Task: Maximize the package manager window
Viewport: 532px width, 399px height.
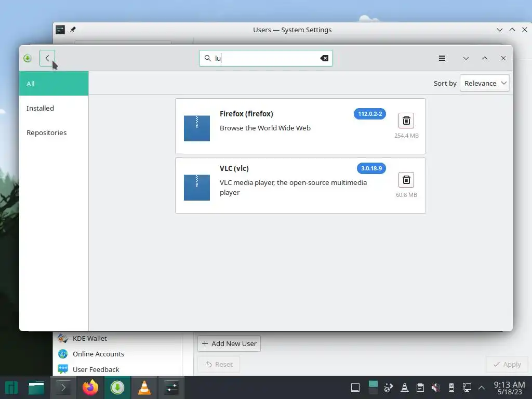Action: pos(485,58)
